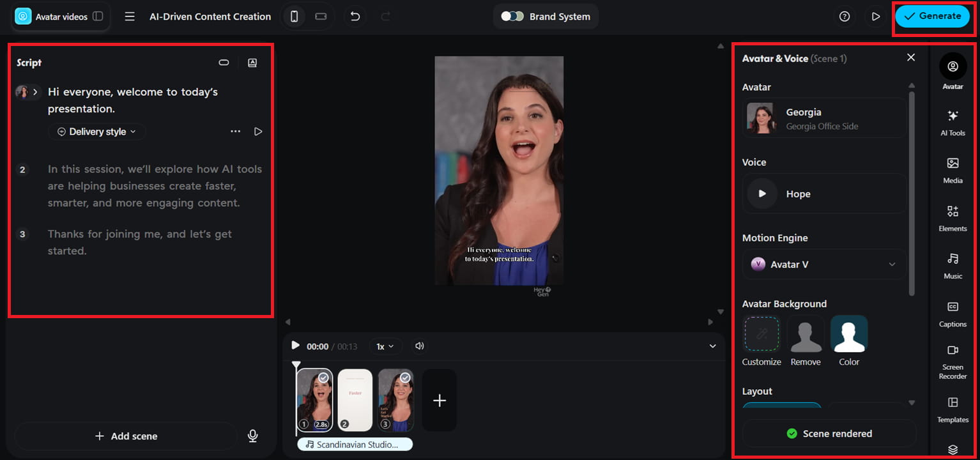Viewport: 980px width, 460px height.
Task: Click the scene 1 2.8s duration badge
Action: [x=321, y=424]
